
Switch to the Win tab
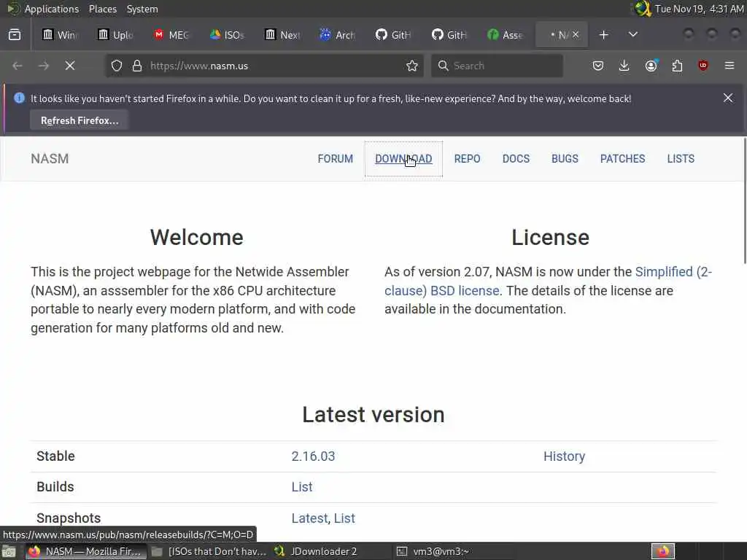pos(60,35)
